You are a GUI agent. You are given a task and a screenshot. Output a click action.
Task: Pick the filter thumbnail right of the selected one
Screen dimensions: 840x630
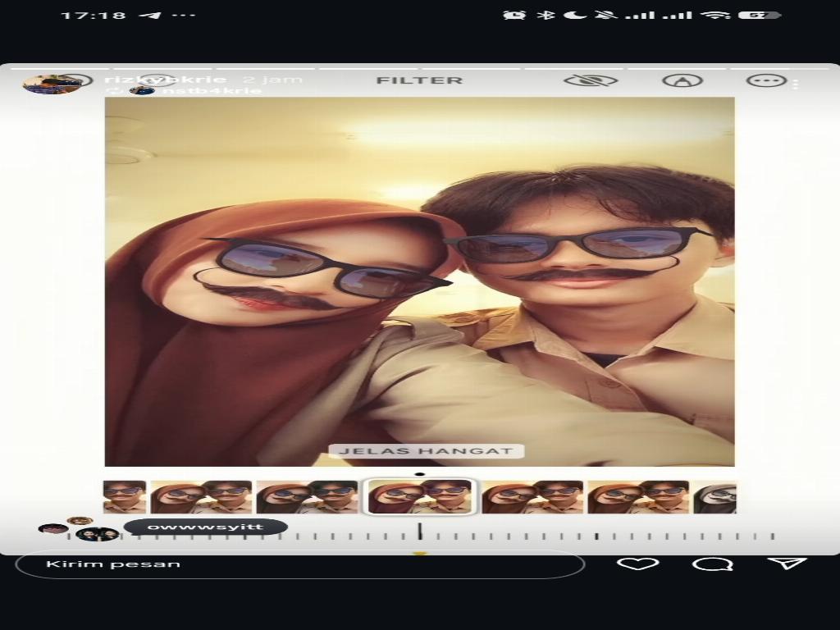[532, 497]
